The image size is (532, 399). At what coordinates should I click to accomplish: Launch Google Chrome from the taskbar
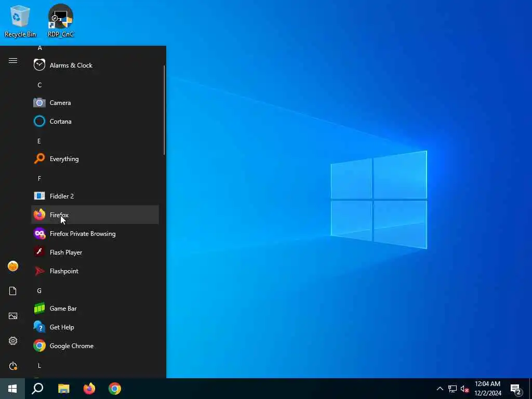click(115, 389)
